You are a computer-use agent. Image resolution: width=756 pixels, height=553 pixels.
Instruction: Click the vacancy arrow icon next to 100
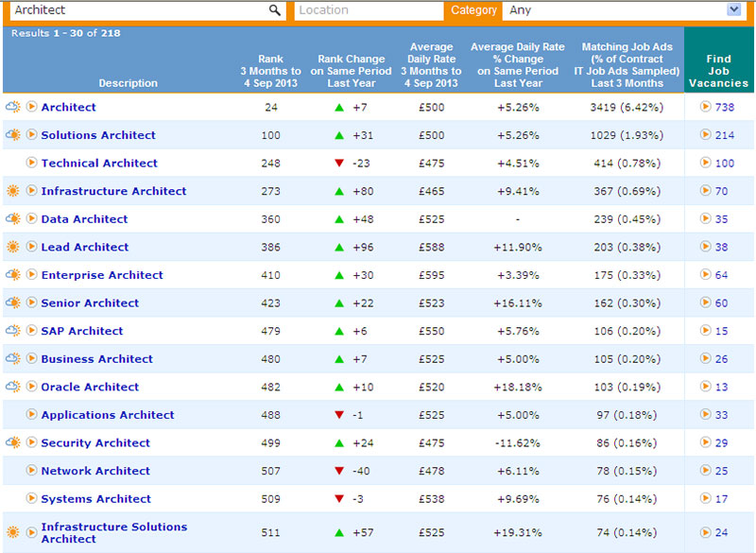click(705, 162)
